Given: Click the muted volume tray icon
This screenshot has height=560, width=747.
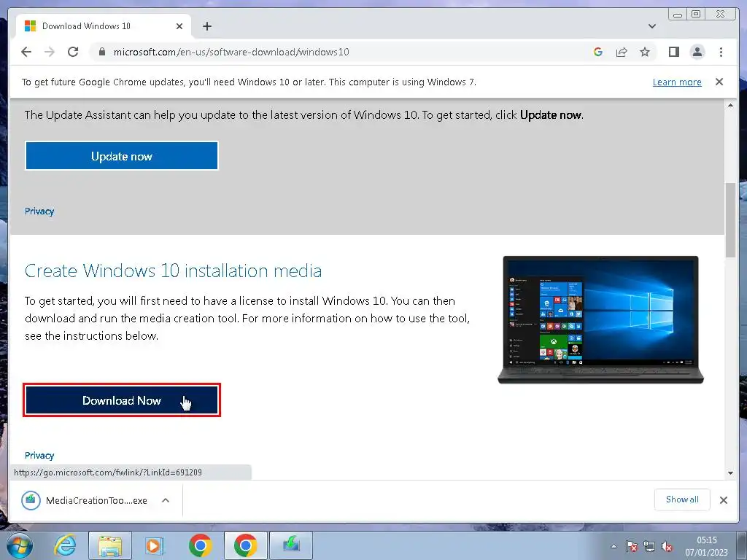Looking at the screenshot, I should coord(667,547).
